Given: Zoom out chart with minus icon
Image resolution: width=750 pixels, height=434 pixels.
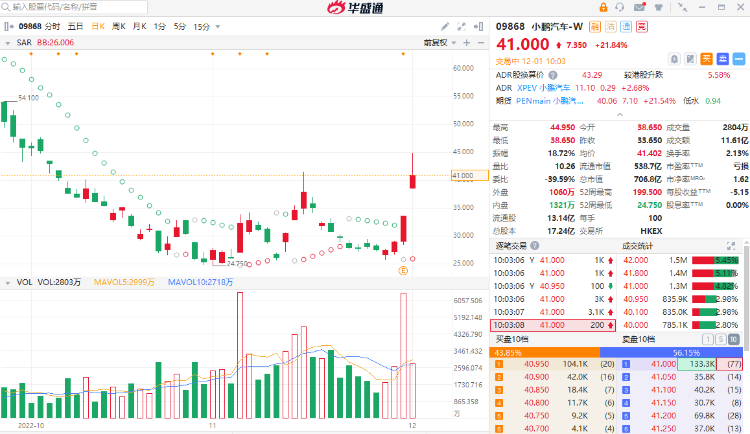Looking at the screenshot, I should 481,43.
